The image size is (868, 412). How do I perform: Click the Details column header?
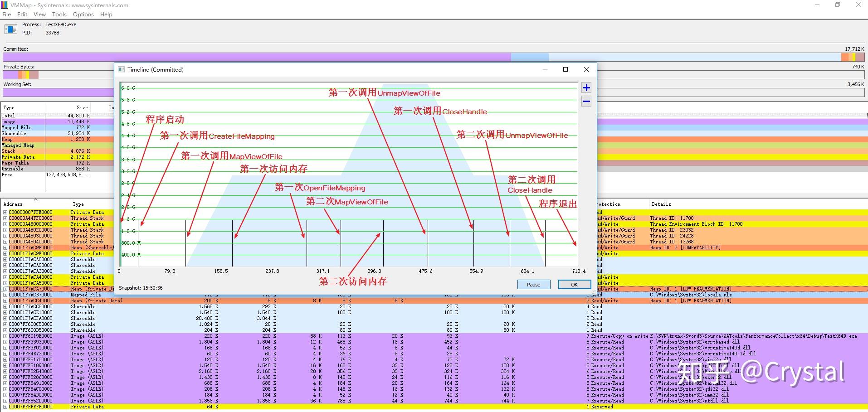point(661,204)
